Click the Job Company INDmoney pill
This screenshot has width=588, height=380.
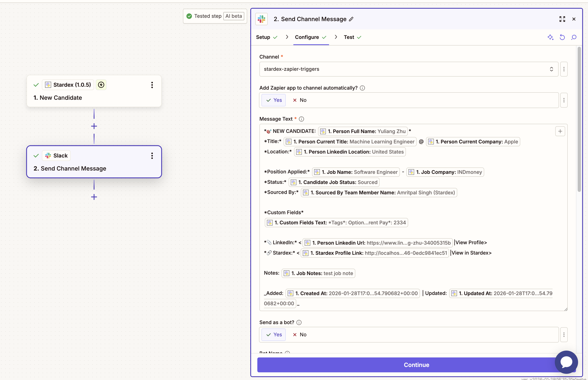click(445, 172)
